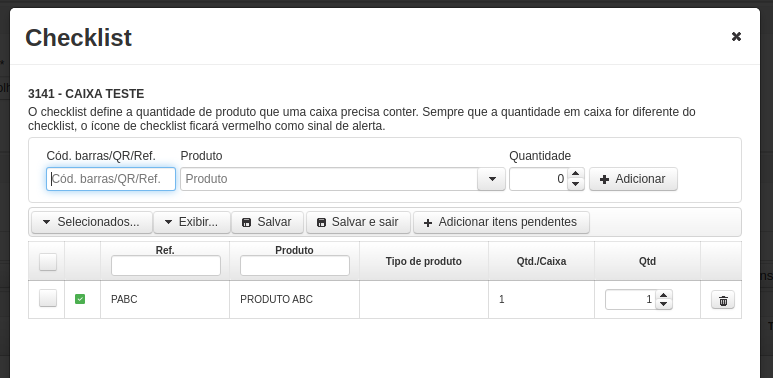Decrease Quantidade with the down arrow
Viewport: 773px width, 378px height.
[576, 184]
